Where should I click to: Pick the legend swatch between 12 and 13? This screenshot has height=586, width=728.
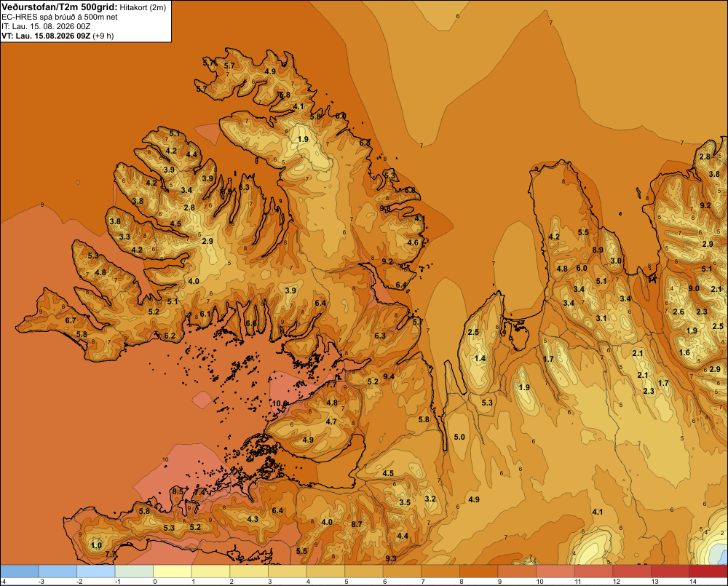[632, 571]
